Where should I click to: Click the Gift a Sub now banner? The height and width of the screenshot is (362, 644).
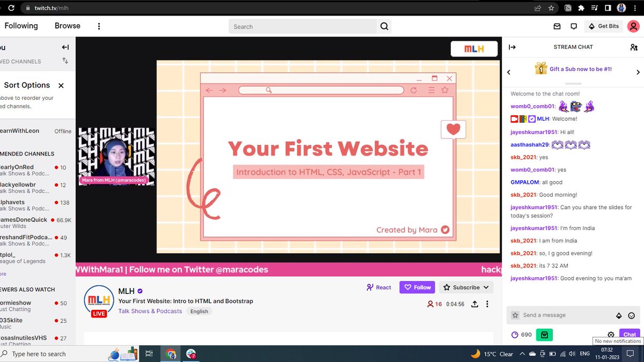click(573, 69)
